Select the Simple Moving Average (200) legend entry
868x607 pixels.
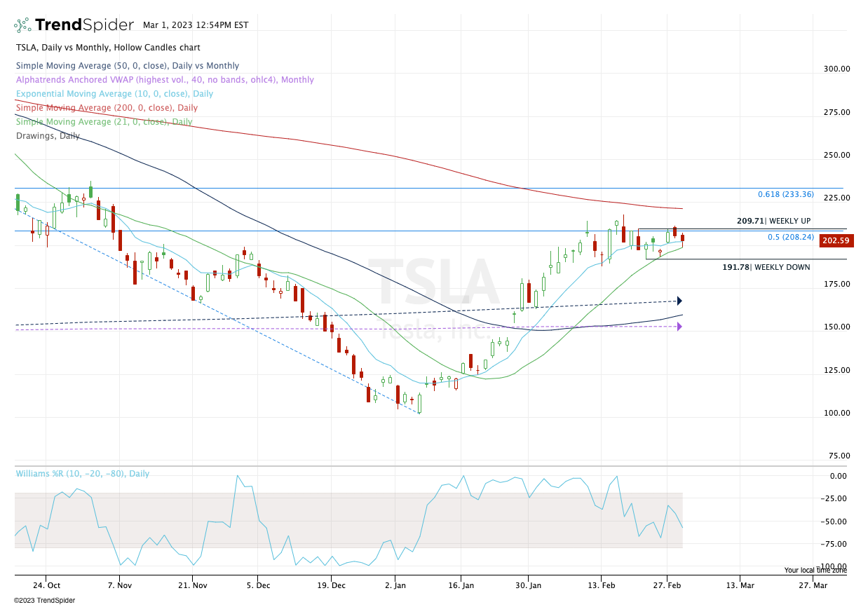[x=107, y=108]
